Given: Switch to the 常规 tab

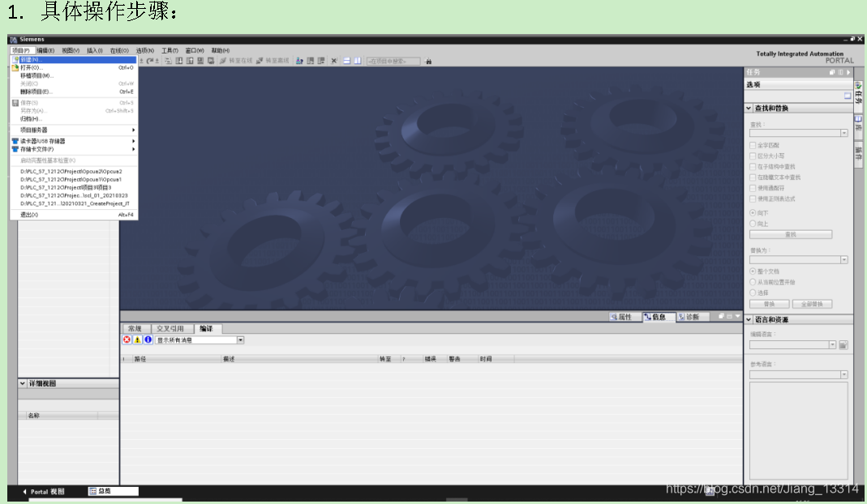Looking at the screenshot, I should (135, 328).
